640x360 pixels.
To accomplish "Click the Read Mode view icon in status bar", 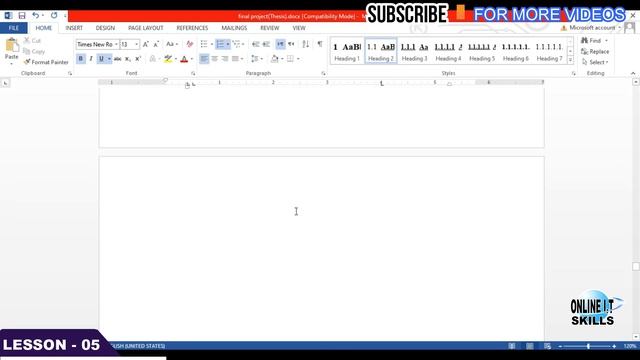I will 512,346.
